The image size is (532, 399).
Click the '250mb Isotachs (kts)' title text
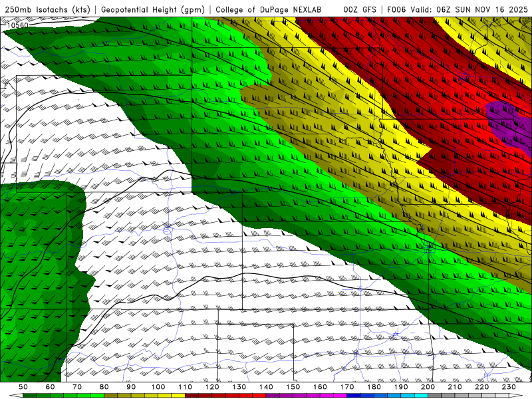point(47,10)
